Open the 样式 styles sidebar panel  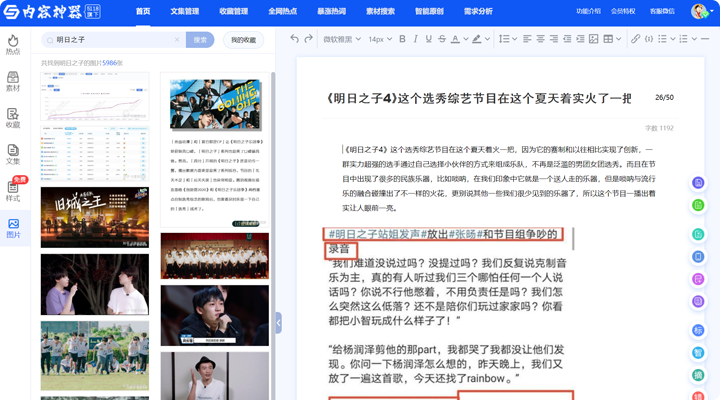click(13, 192)
